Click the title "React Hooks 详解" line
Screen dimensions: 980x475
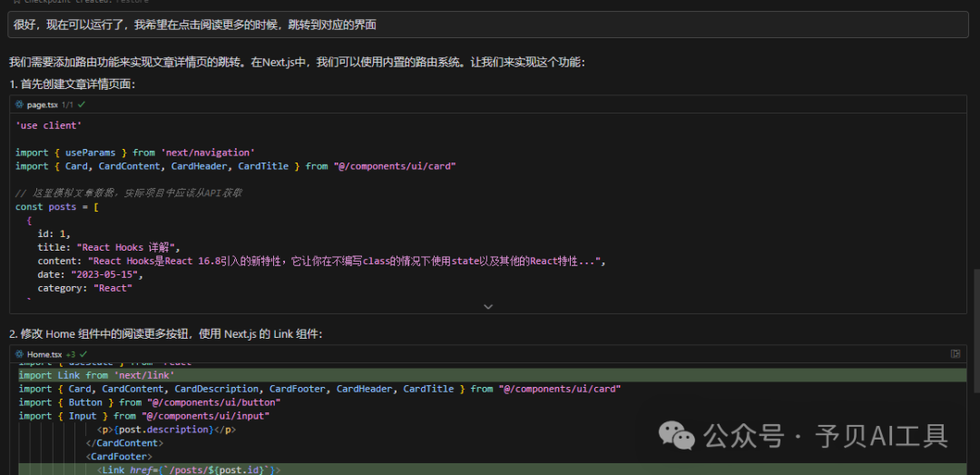(x=109, y=247)
